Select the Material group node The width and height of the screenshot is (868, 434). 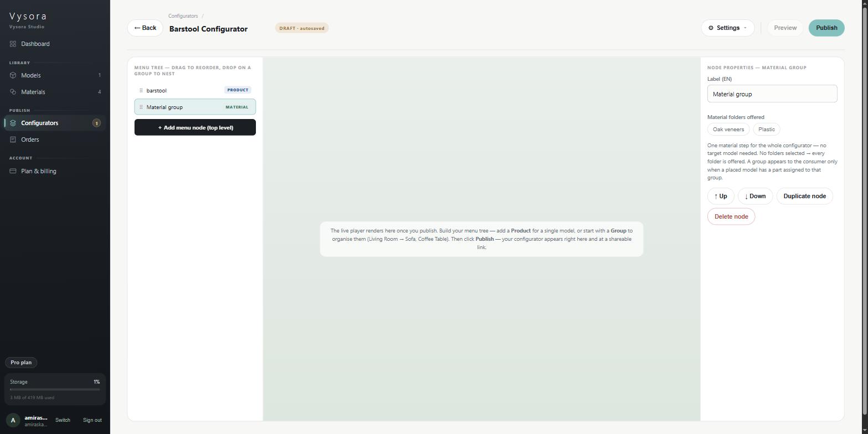(195, 107)
